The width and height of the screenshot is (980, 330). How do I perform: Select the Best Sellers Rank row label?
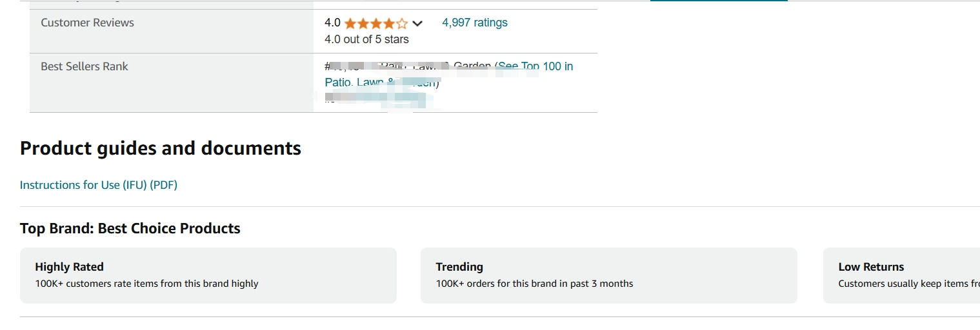[x=85, y=66]
